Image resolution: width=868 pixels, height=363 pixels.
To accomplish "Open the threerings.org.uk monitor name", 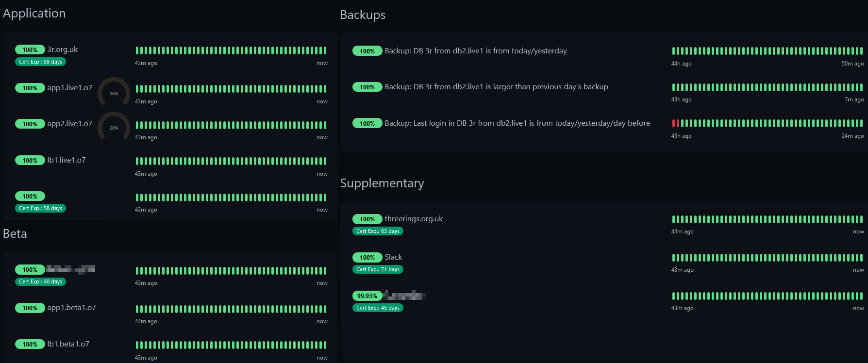I will point(414,219).
